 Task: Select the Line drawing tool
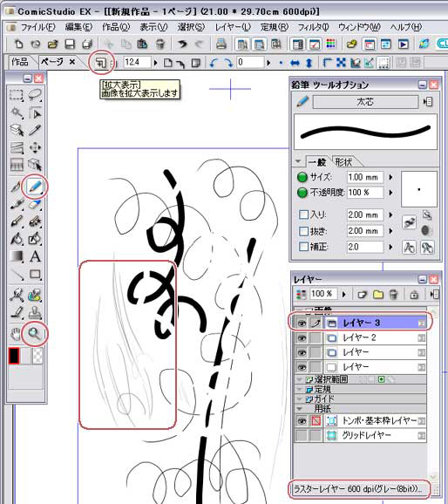point(17,274)
